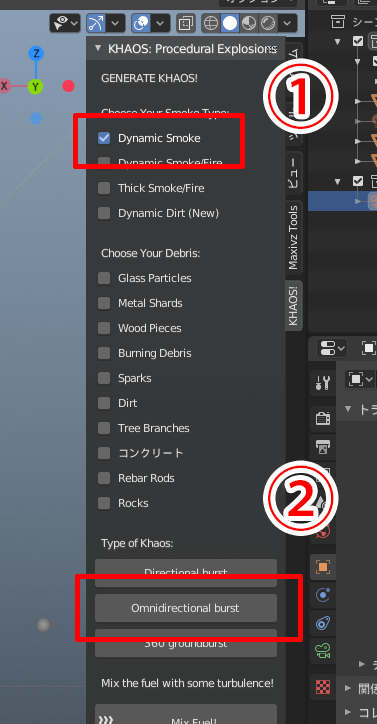The width and height of the screenshot is (377, 724).
Task: Switch to the ビュー sidebar tab
Action: pyautogui.click(x=294, y=173)
